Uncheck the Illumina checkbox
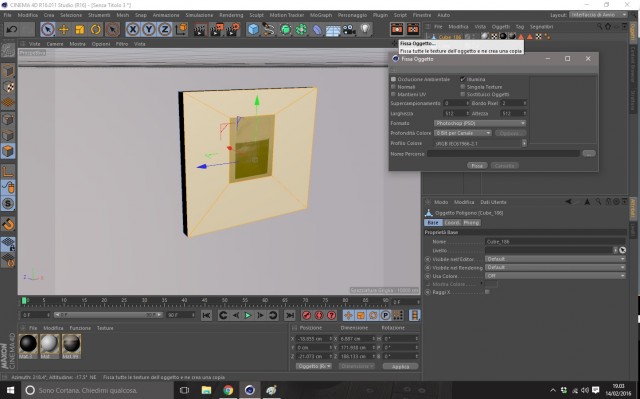Viewport: 640px width, 399px height. tap(463, 79)
